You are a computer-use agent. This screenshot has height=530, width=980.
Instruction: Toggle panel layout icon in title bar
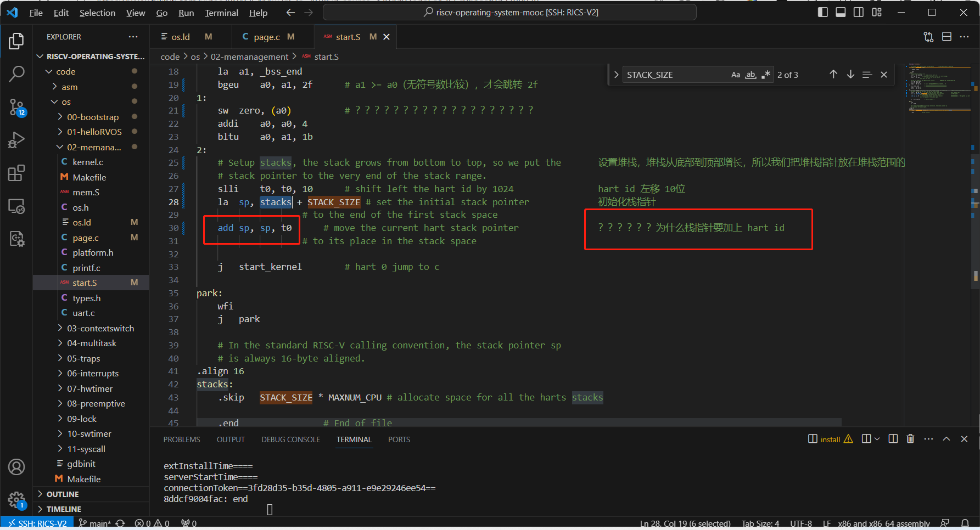click(841, 12)
